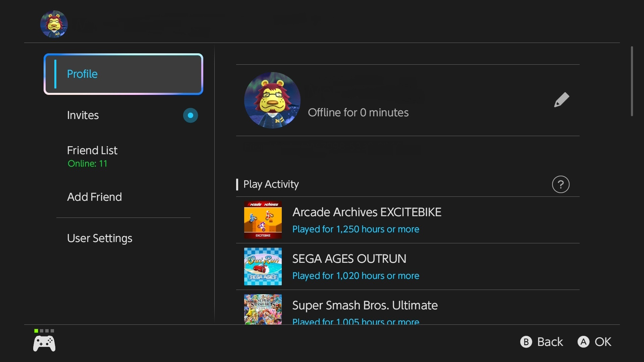The image size is (644, 362).
Task: Click Arcade Archives EXCITEBIKE game thumbnail
Action: [263, 220]
